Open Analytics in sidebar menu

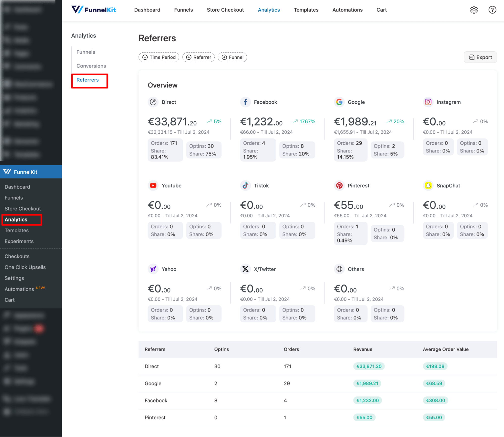click(x=16, y=220)
